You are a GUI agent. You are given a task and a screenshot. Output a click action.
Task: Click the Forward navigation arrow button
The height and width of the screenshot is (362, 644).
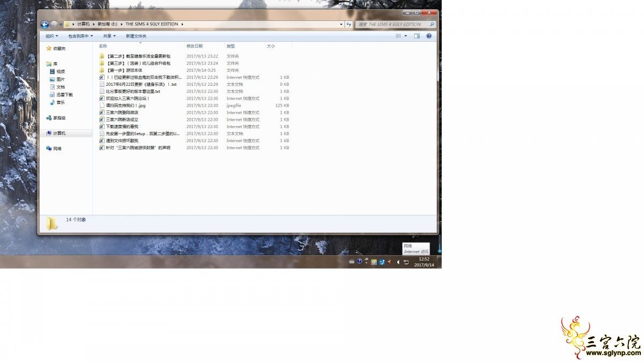[54, 24]
